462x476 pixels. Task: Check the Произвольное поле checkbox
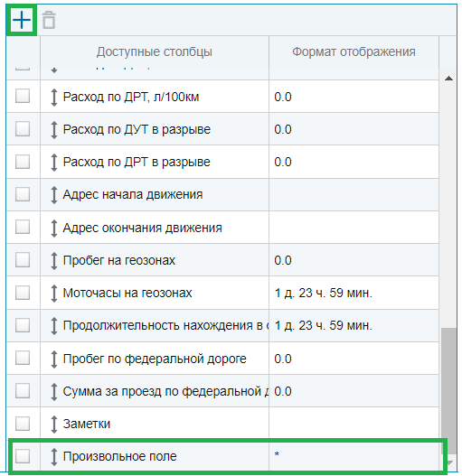23,456
